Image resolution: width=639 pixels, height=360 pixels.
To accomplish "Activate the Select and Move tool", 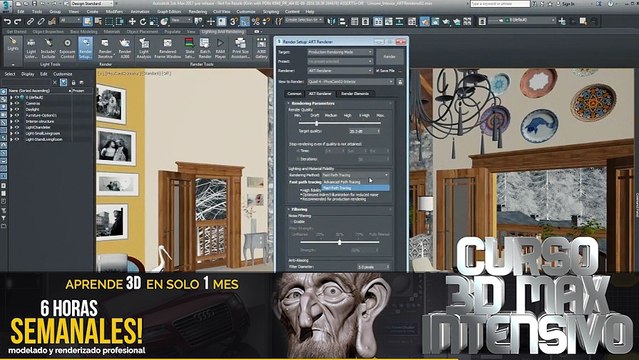I will pyautogui.click(x=132, y=21).
